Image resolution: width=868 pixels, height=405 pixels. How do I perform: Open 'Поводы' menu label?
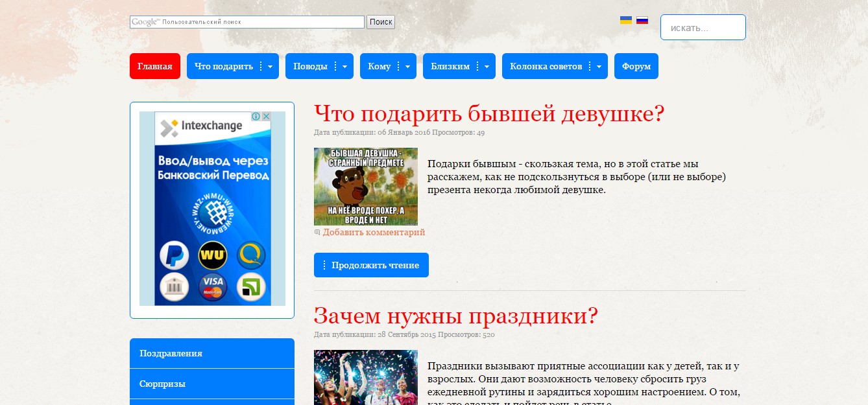point(310,66)
